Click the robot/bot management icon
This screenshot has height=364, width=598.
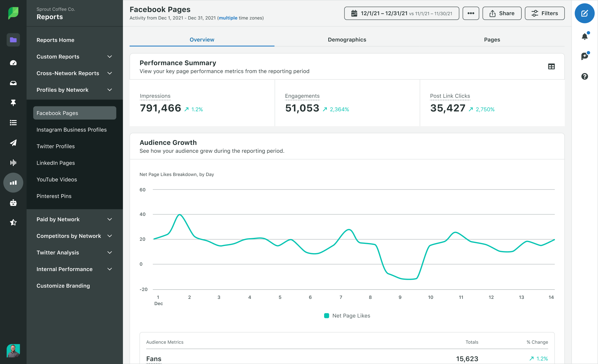coord(13,203)
